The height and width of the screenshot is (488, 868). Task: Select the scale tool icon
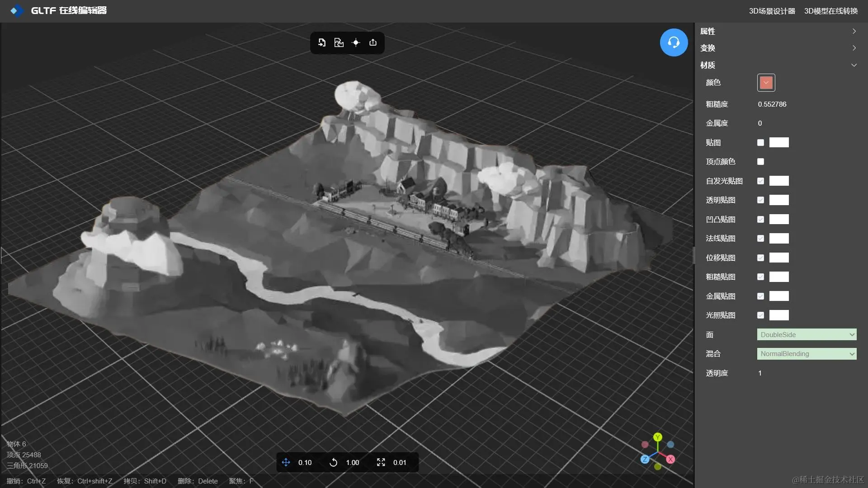[381, 462]
